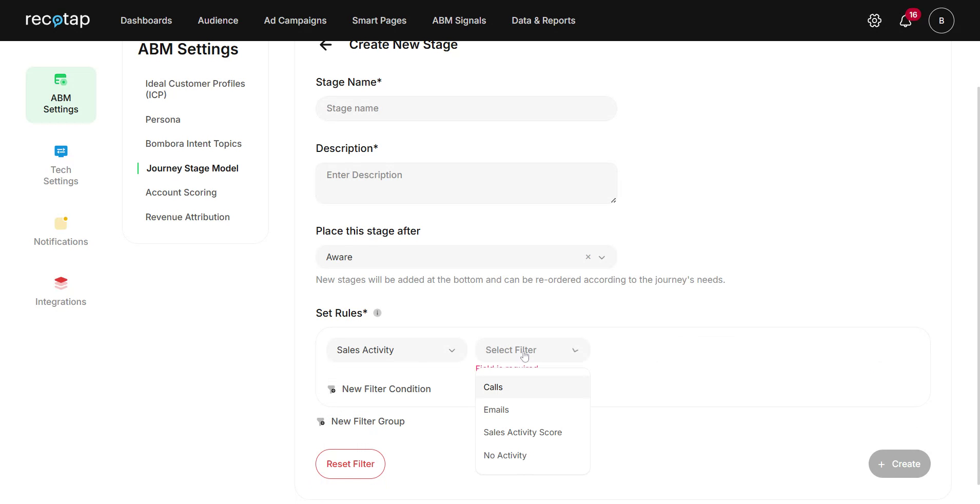Click the info icon next to Set Rules

(x=377, y=313)
